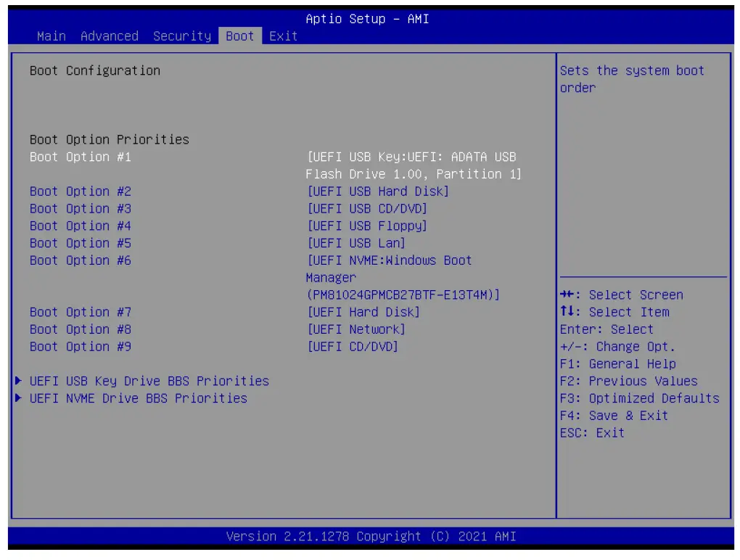Open the Security tab
This screenshot has height=560, width=740.
(182, 36)
